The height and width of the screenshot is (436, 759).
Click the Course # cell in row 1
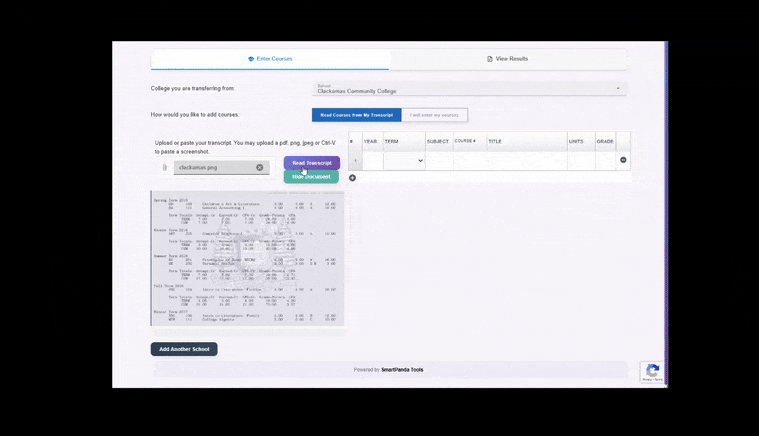tap(470, 161)
